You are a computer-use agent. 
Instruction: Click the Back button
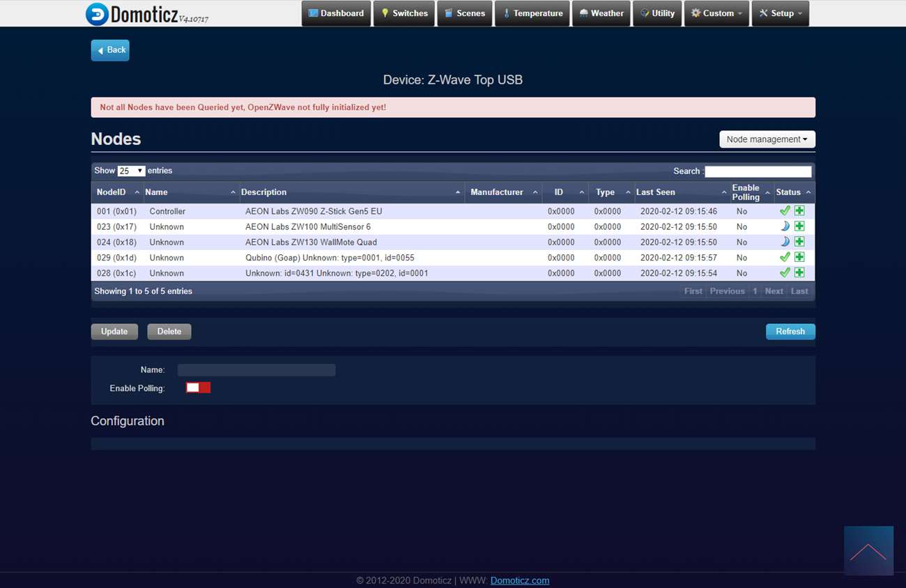(x=110, y=50)
